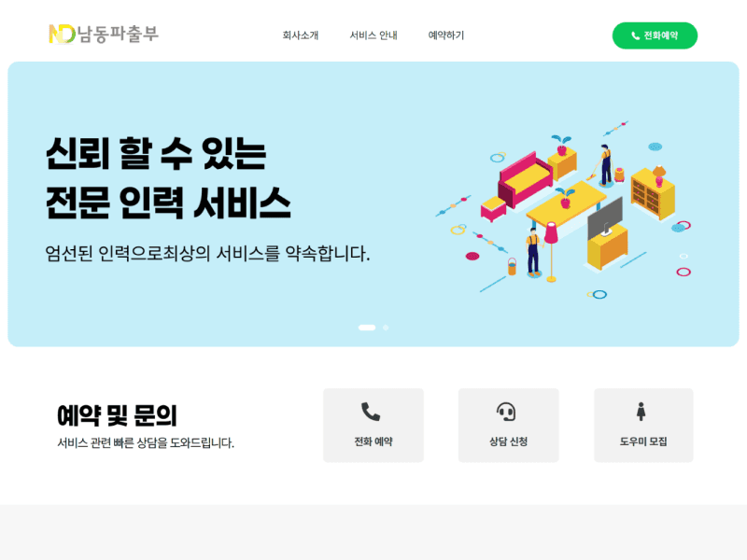Image resolution: width=747 pixels, height=560 pixels.
Task: Click the green 전화예약 button
Action: point(655,35)
